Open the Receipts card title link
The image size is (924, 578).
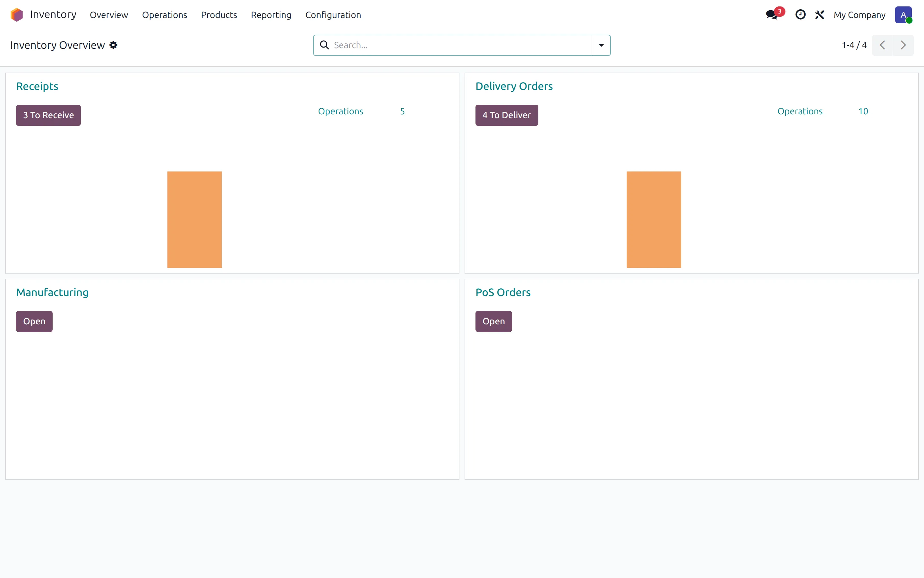(37, 86)
